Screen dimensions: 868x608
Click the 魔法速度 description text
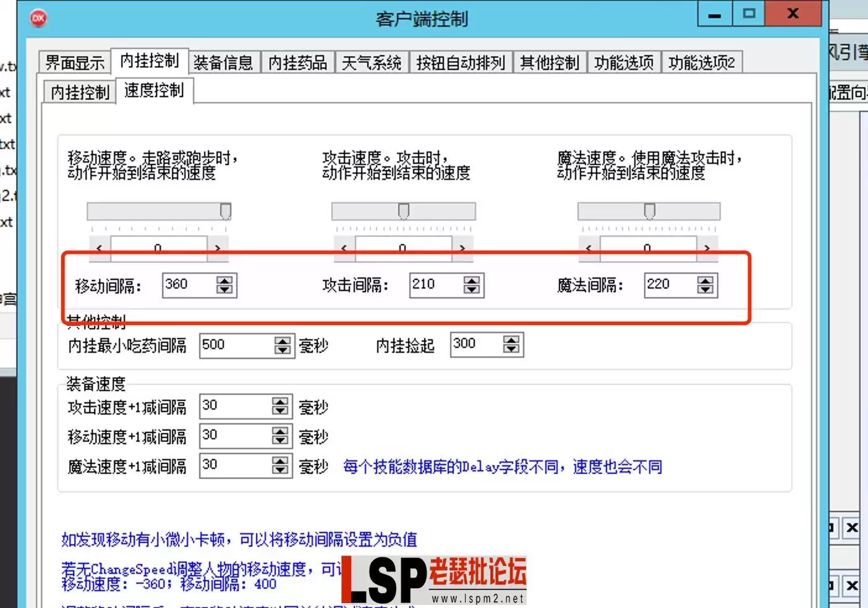tap(649, 165)
